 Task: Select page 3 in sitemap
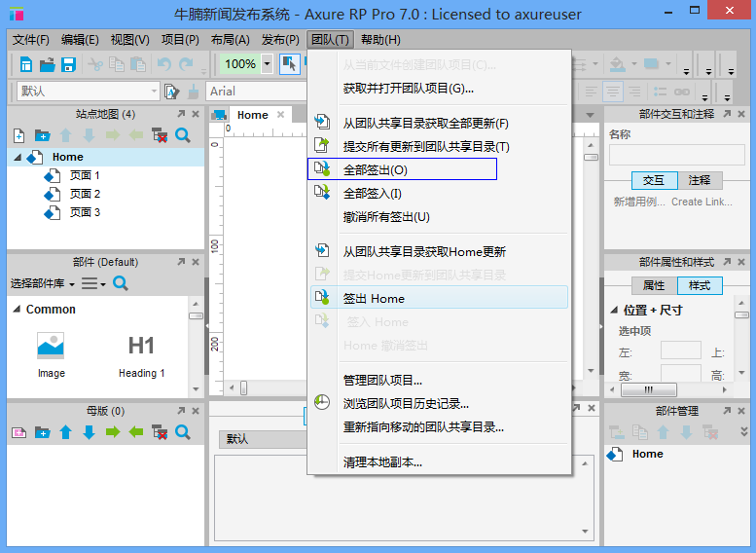coord(85,212)
